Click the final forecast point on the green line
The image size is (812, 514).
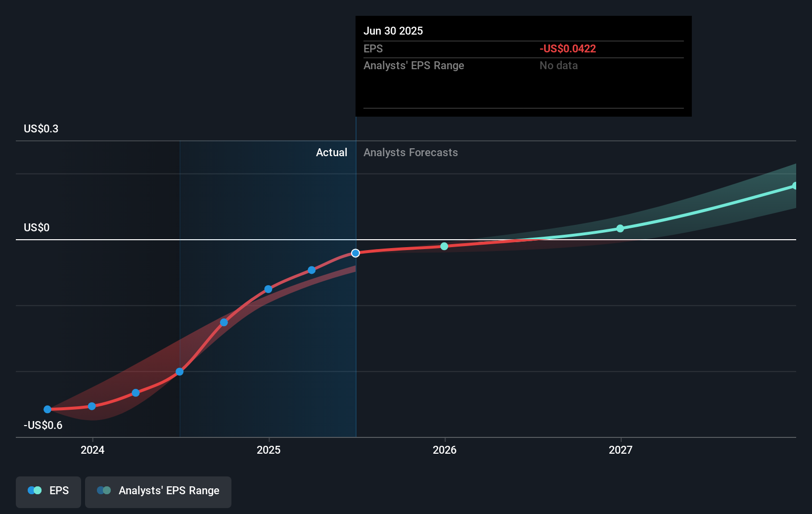[x=795, y=185]
